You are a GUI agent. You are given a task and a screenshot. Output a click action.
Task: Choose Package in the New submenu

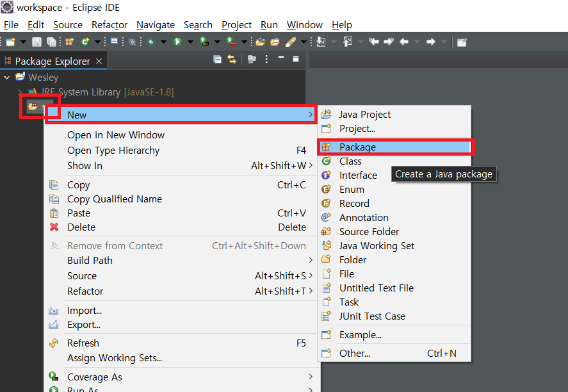pos(395,147)
